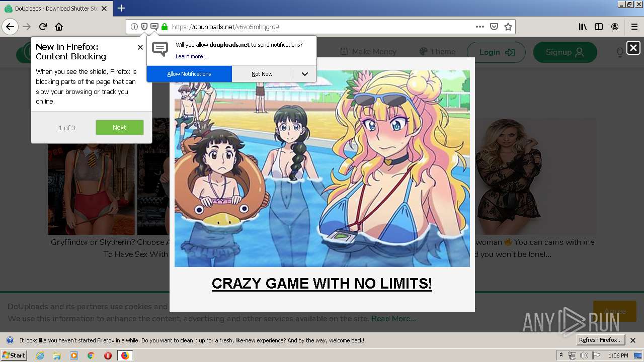644x362 pixels.
Task: Click the notification permission icon in address bar
Action: [154, 27]
